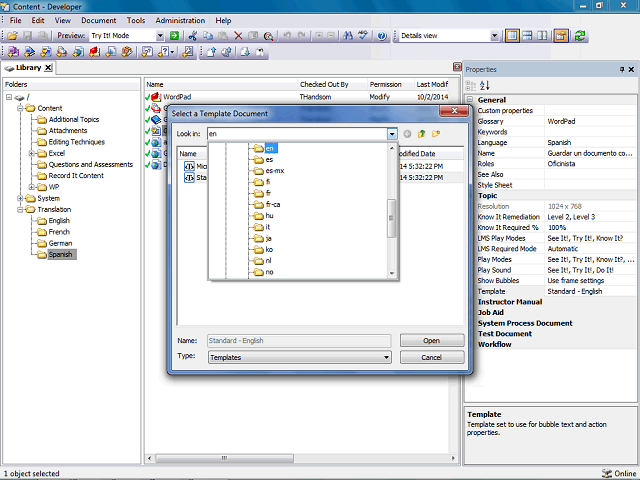The image size is (640, 480).
Task: Select the WordPad row in library
Action: [297, 97]
